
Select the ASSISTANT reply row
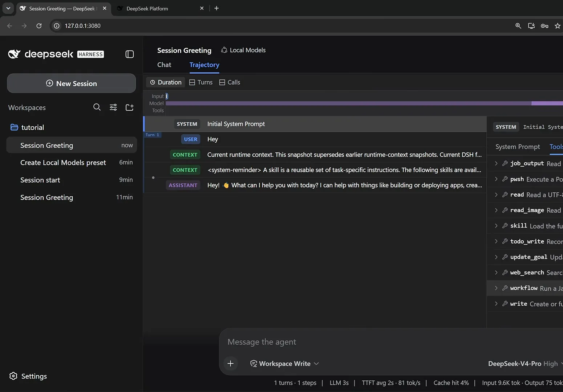[315, 185]
